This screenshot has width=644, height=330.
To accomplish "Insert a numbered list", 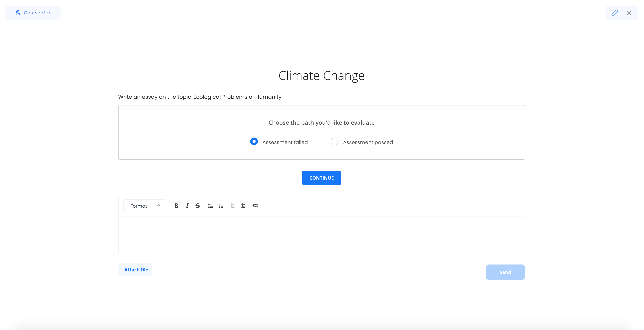I will click(221, 206).
